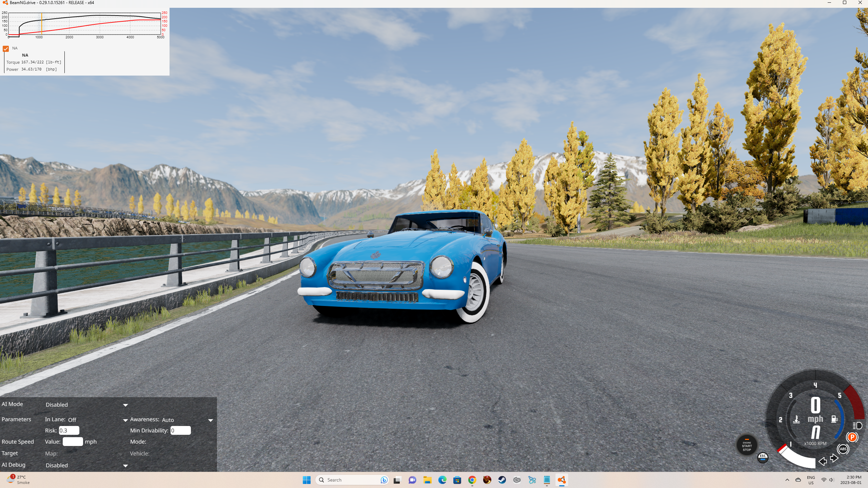Click the Target label
This screenshot has height=488, width=868.
10,453
